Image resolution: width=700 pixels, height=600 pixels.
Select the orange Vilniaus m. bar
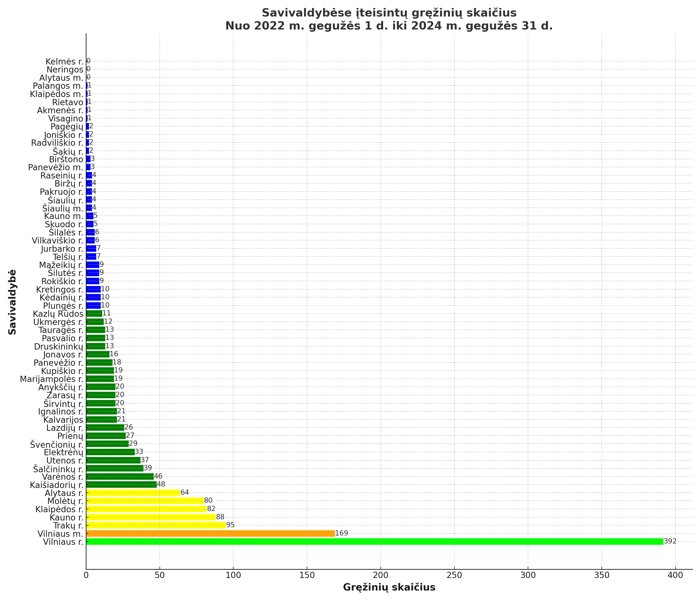coord(210,533)
